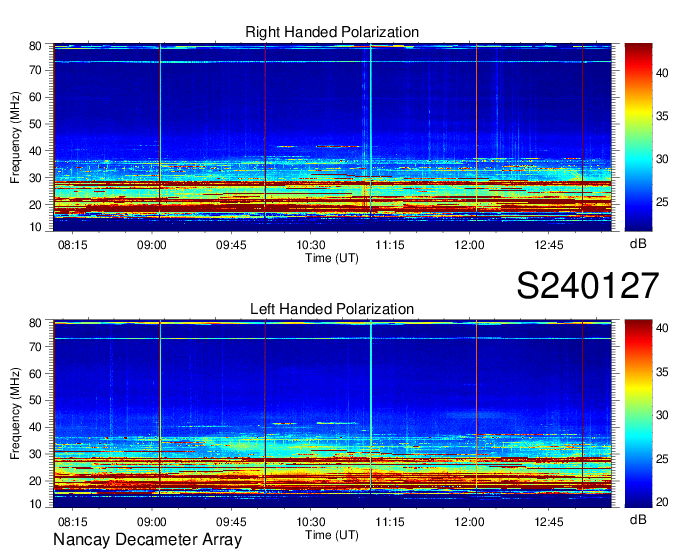Click 12:45 tick on Right Handed time axis

pos(549,245)
